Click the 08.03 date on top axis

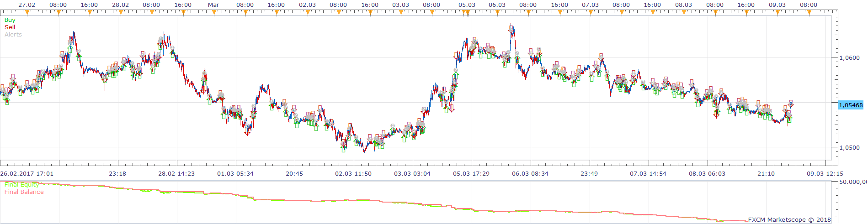click(683, 5)
